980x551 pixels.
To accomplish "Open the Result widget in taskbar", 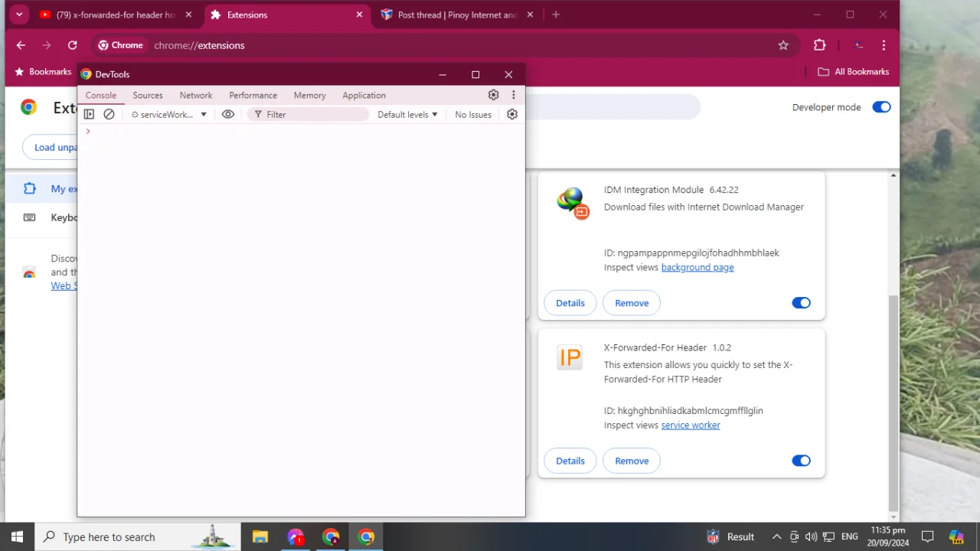I will 730,536.
